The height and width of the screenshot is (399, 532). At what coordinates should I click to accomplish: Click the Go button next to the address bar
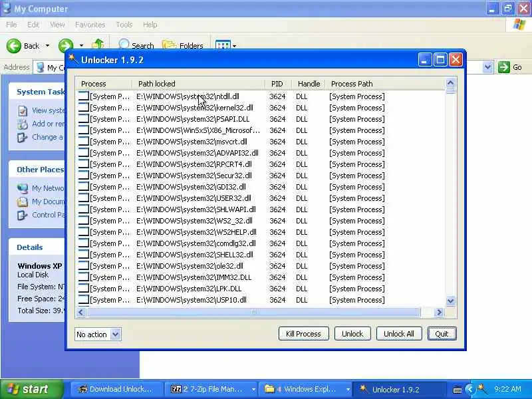(510, 67)
